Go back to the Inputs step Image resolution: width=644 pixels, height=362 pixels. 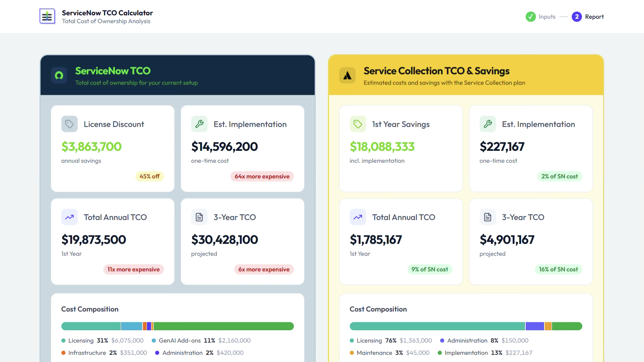[540, 17]
